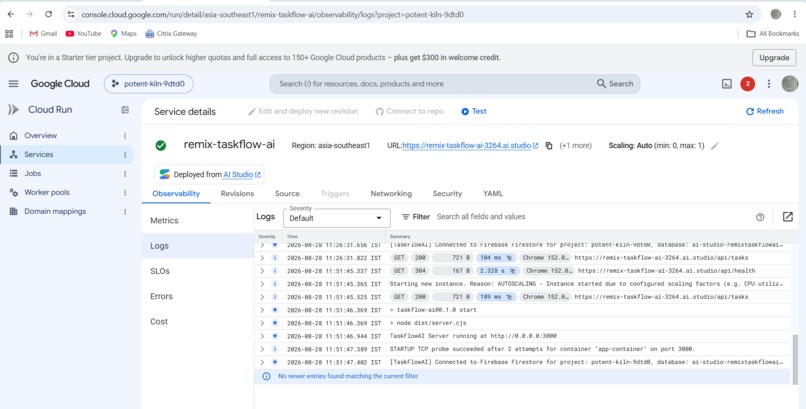
Task: Click Filter search field for logs
Action: pos(591,217)
